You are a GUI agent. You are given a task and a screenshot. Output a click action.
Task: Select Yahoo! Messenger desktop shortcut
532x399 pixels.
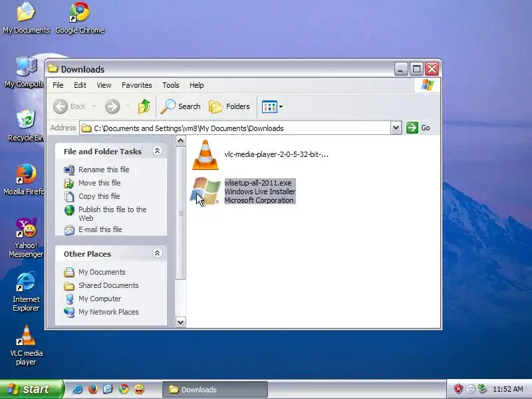coord(26,238)
